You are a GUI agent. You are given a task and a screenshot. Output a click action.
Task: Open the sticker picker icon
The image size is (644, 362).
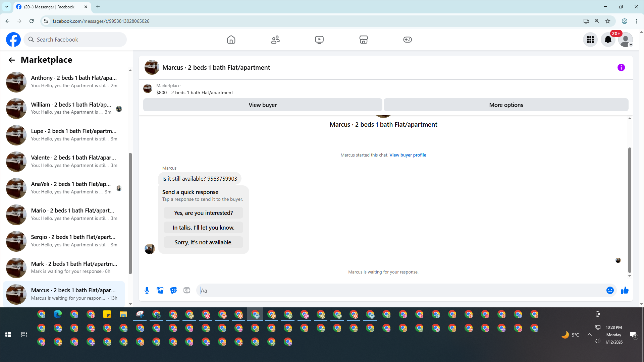click(173, 290)
